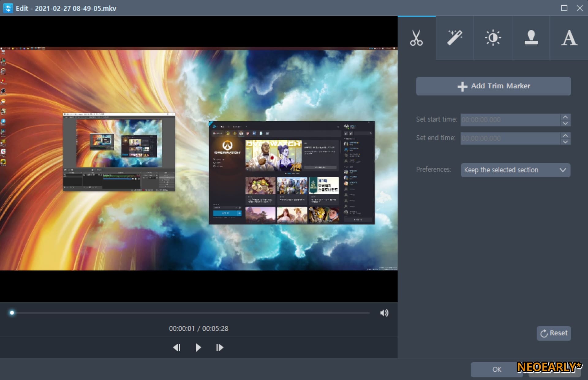Image resolution: width=588 pixels, height=380 pixels.
Task: Click the Reset button
Action: point(554,333)
